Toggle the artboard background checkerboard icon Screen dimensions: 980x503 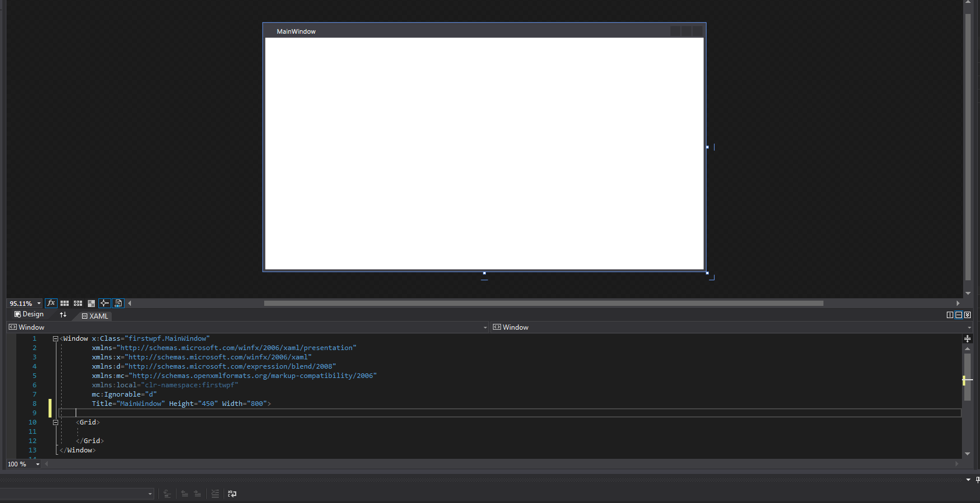click(91, 303)
